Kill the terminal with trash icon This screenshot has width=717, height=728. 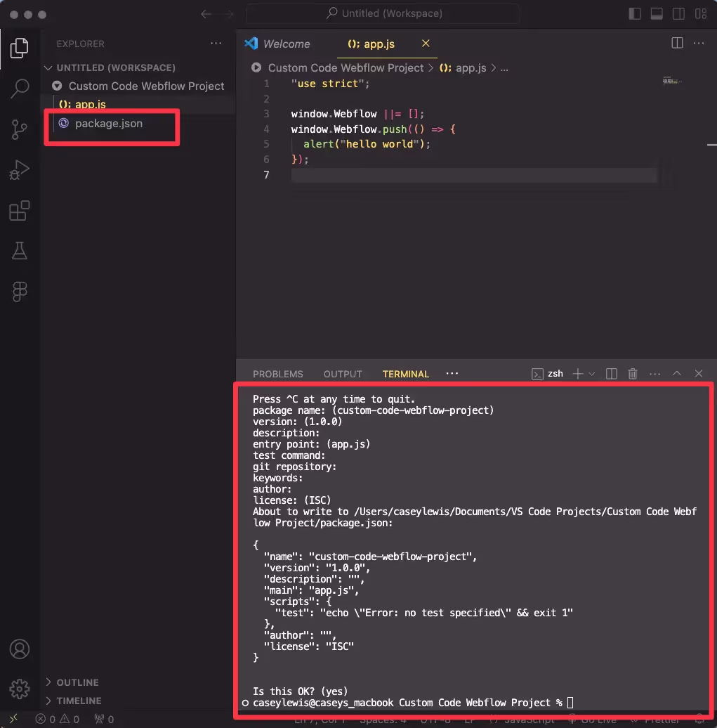633,374
